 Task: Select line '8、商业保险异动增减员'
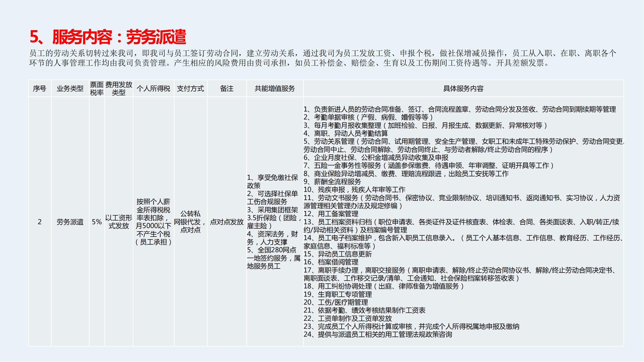[406, 173]
